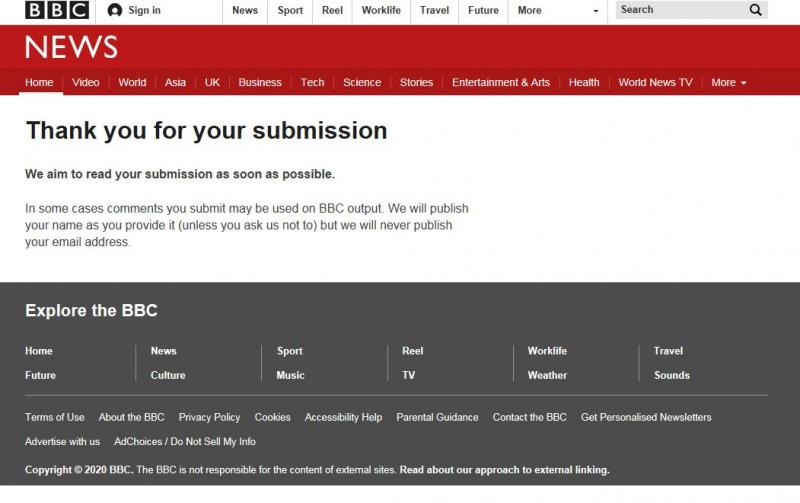Open Sport in the top bar

(x=290, y=10)
